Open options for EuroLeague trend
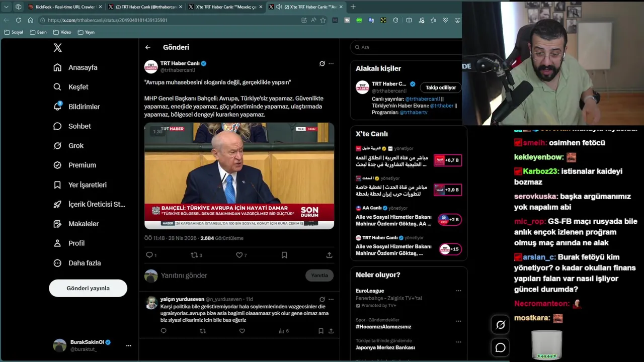Screen dimensions: 644x362 (458, 291)
